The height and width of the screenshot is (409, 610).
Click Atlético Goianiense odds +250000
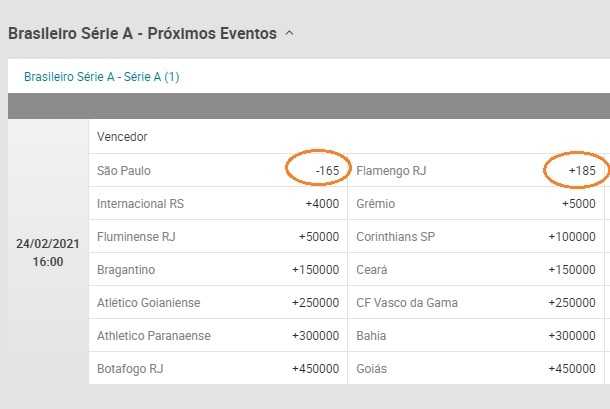pyautogui.click(x=218, y=303)
